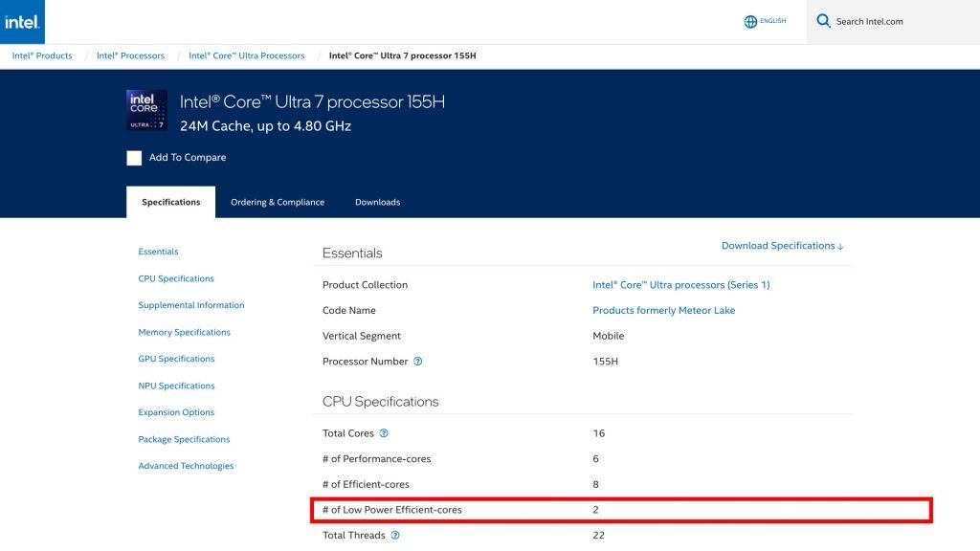Open the help icon next to Total Threads
Image resolution: width=980 pixels, height=551 pixels.
click(395, 535)
